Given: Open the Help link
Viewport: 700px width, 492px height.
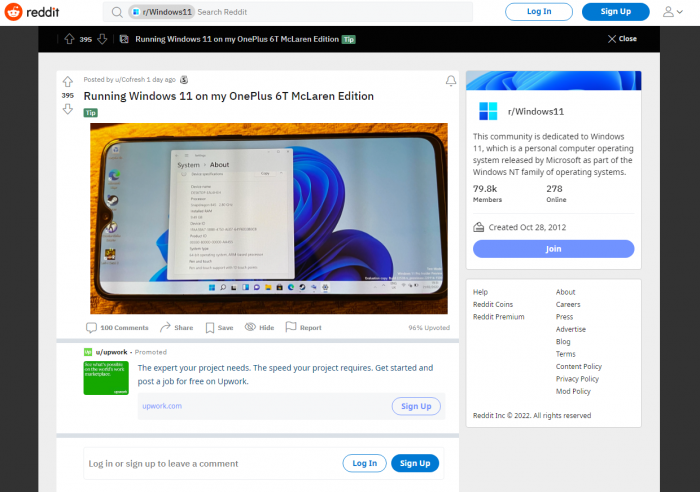Looking at the screenshot, I should (x=480, y=292).
